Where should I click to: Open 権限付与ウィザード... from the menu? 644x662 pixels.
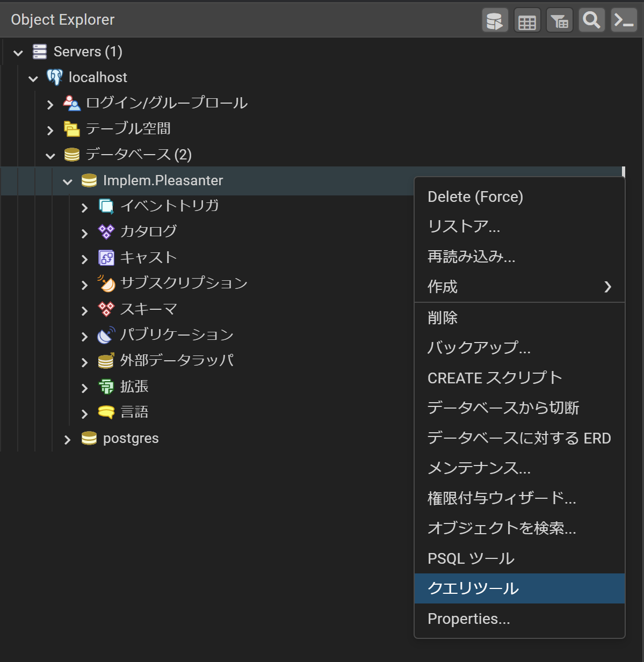point(519,498)
